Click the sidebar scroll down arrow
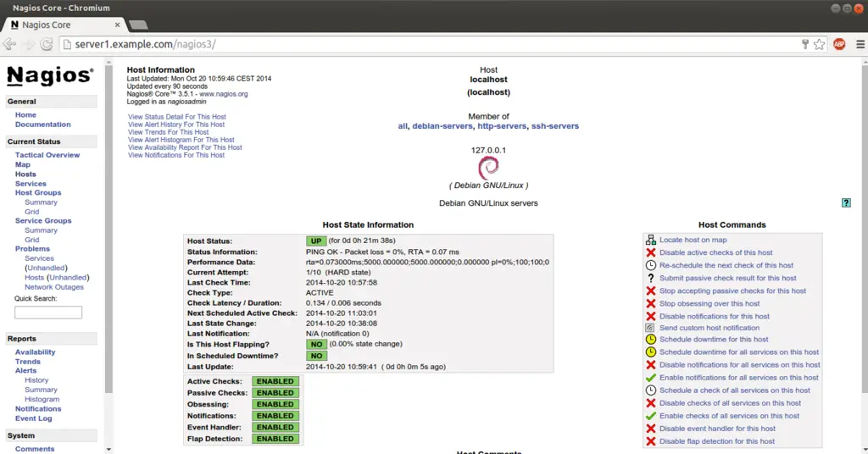Viewport: 868px width, 454px height. point(108,450)
